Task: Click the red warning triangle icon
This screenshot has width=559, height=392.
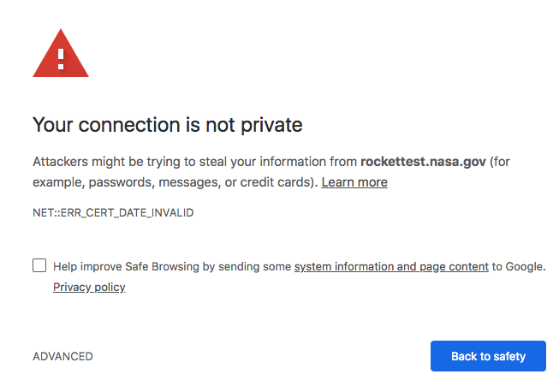Action: click(61, 53)
